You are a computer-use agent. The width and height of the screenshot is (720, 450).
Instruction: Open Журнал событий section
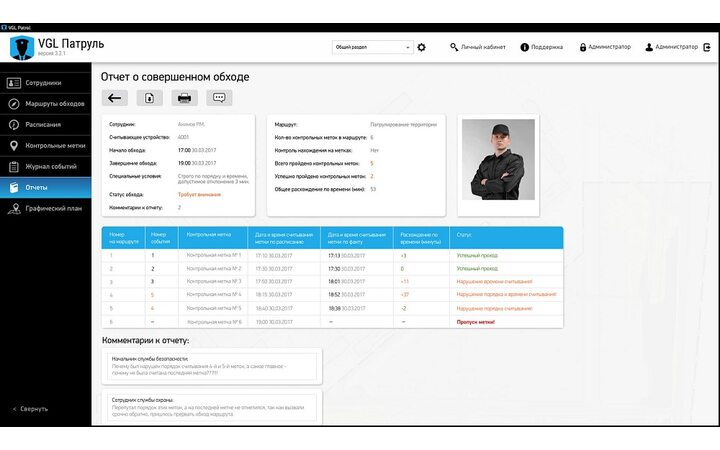click(x=50, y=167)
